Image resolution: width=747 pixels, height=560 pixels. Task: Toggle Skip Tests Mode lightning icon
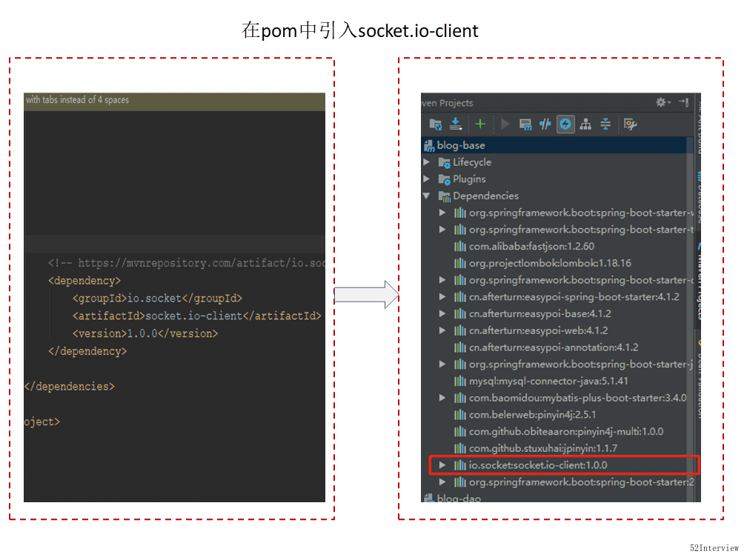pyautogui.click(x=565, y=124)
